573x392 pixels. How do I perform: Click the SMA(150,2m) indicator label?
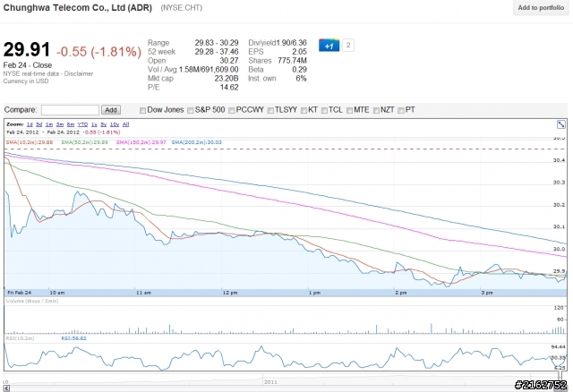(x=141, y=142)
